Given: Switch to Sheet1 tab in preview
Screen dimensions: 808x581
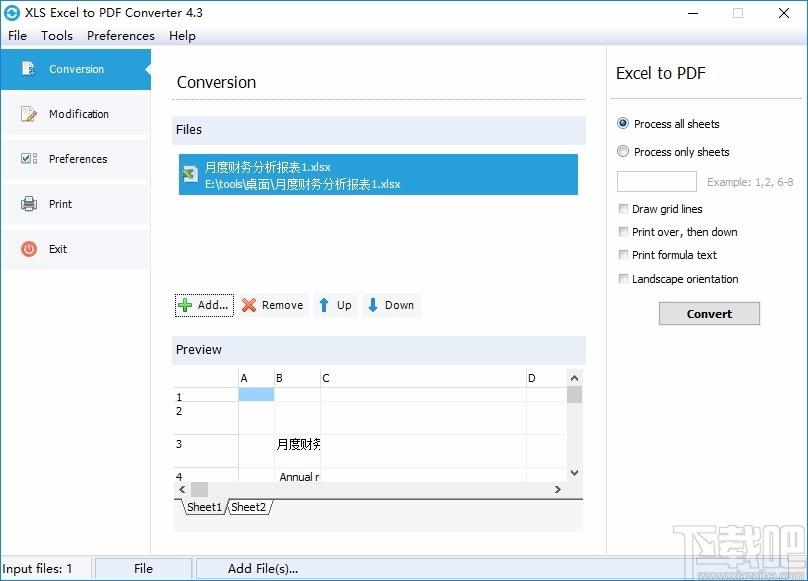Looking at the screenshot, I should (x=204, y=507).
